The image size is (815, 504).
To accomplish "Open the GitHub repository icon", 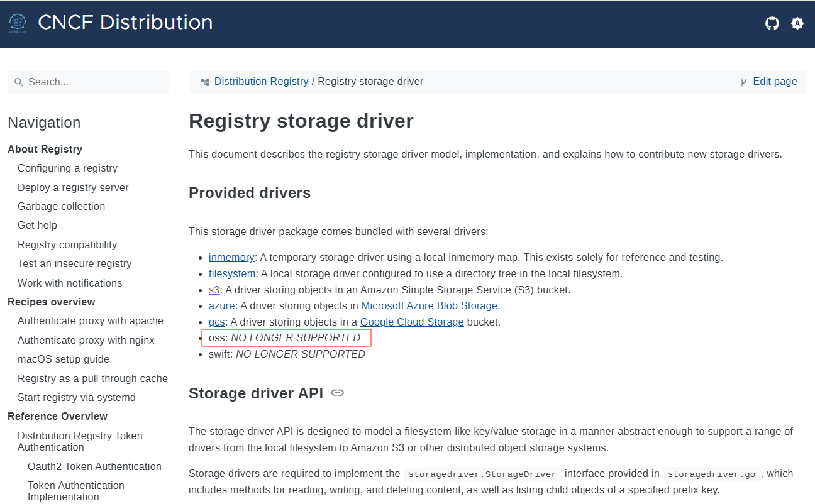I will [772, 23].
